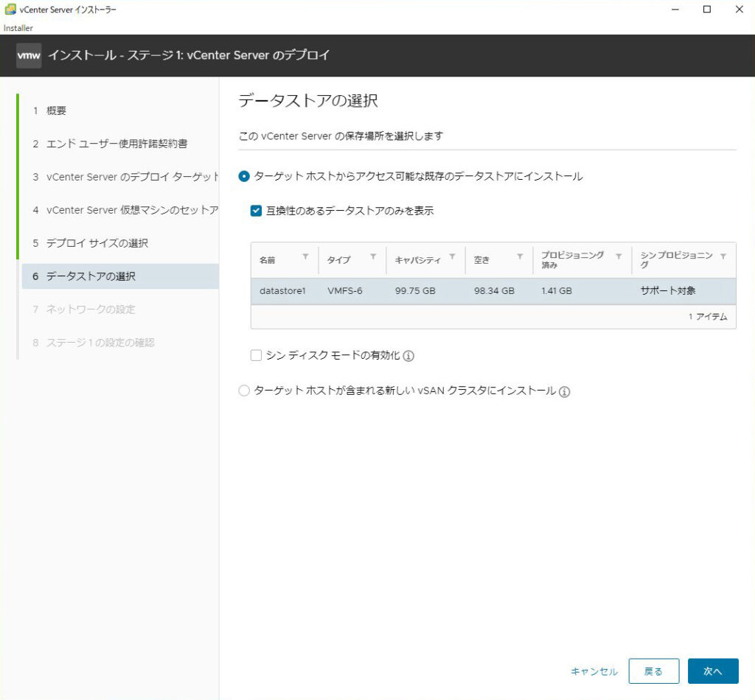The image size is (755, 700).
Task: Click the 1 アイテム count label
Action: click(708, 317)
